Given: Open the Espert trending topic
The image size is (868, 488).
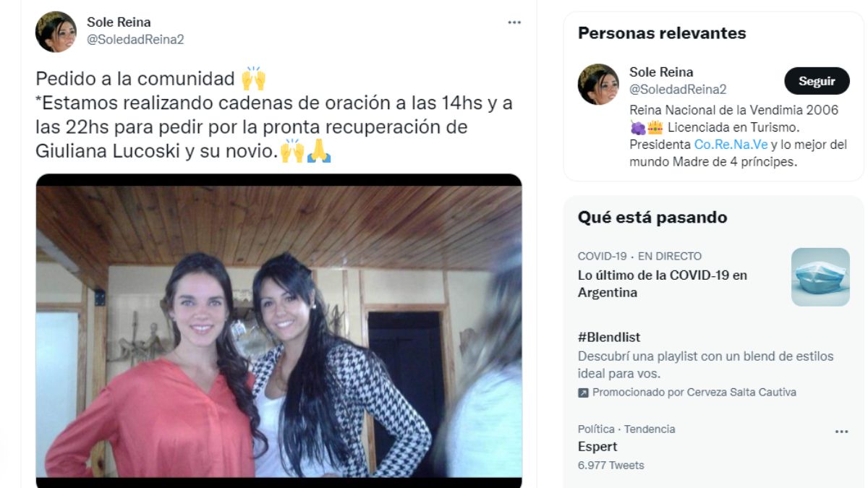Looking at the screenshot, I should (597, 447).
